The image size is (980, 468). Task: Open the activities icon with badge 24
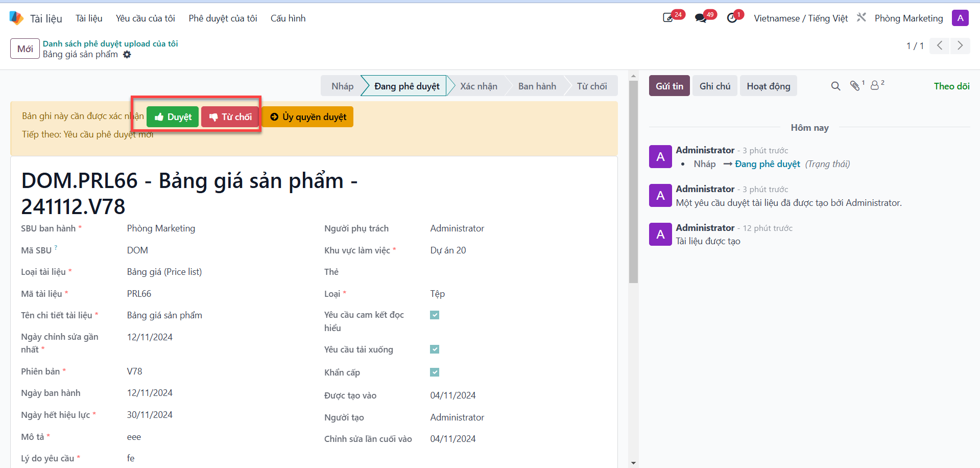pos(668,18)
